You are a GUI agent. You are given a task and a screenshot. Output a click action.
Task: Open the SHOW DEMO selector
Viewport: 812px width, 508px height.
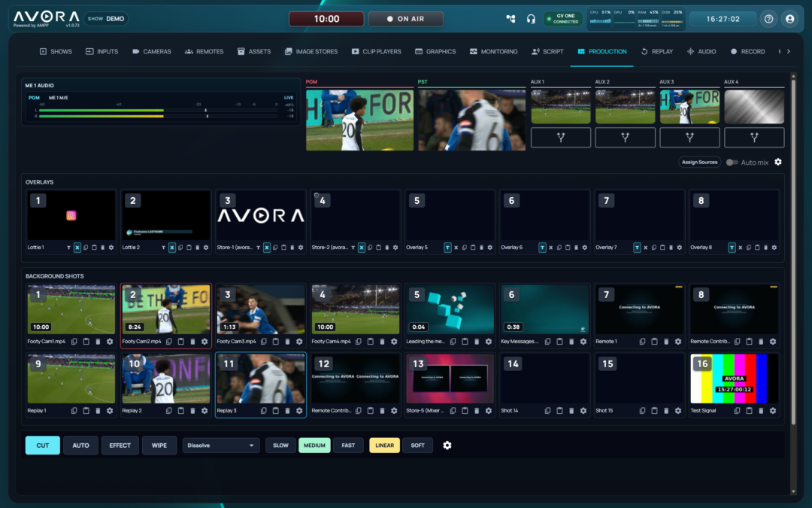[106, 19]
